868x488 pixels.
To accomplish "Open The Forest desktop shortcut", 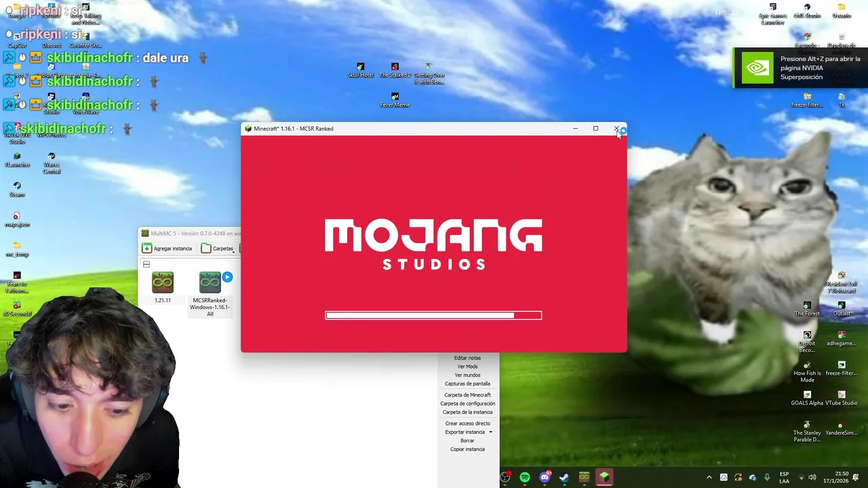I will 807,309.
